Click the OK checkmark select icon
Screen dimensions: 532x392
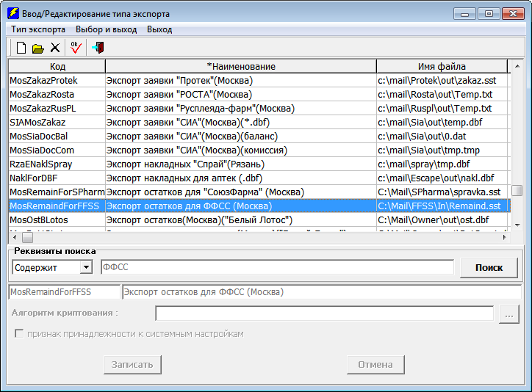tap(76, 48)
